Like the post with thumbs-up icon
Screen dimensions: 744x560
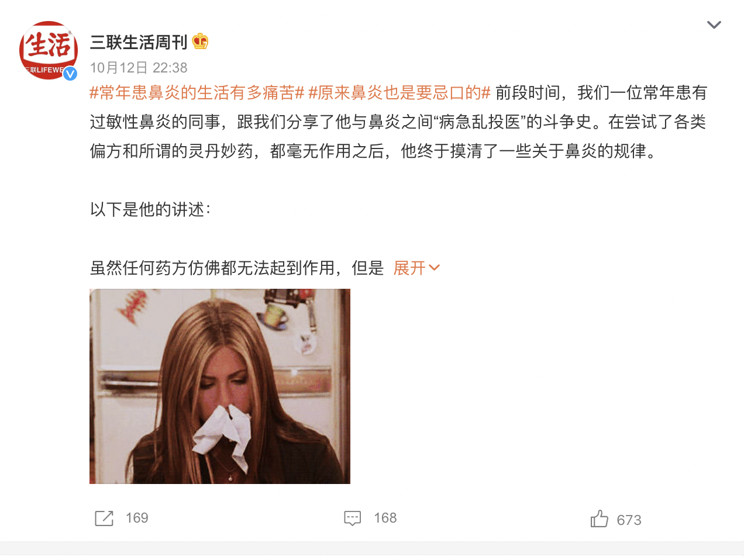[600, 518]
